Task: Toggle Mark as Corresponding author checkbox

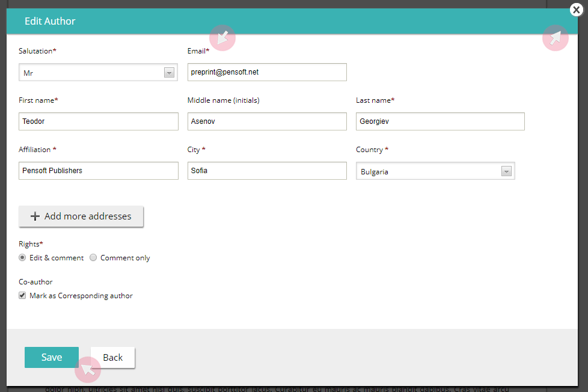Action: (x=22, y=296)
